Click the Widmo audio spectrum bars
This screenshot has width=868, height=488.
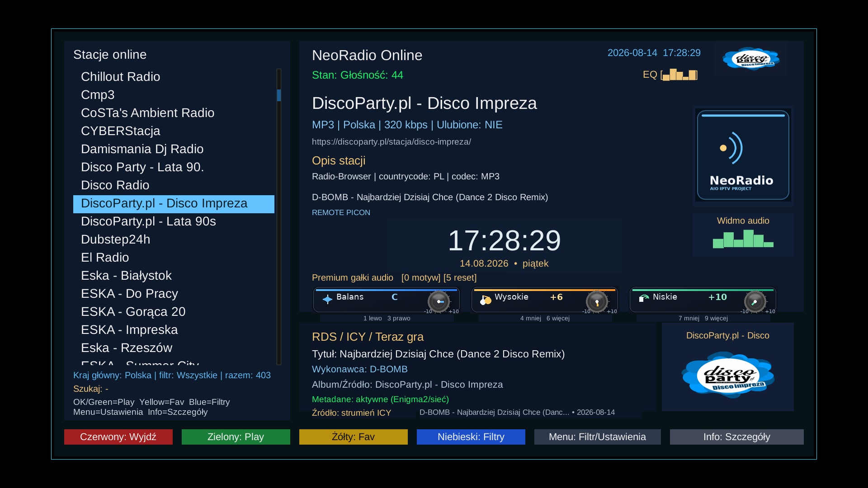(743, 239)
